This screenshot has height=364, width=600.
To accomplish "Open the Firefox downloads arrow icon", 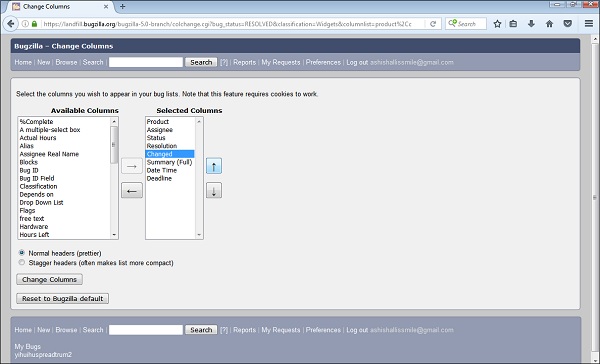I will (x=531, y=24).
